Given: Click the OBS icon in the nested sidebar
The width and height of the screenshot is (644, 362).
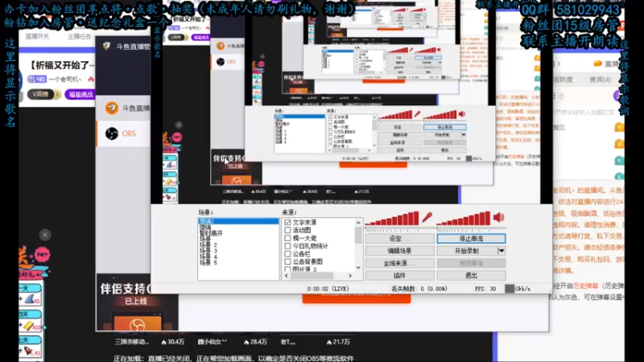Looking at the screenshot, I should [x=221, y=62].
